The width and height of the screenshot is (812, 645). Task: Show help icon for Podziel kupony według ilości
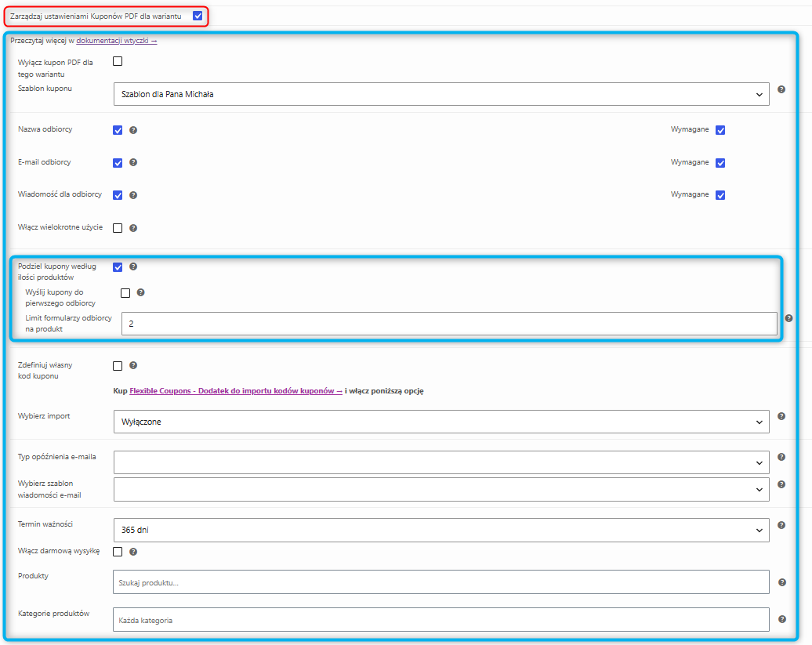[133, 266]
